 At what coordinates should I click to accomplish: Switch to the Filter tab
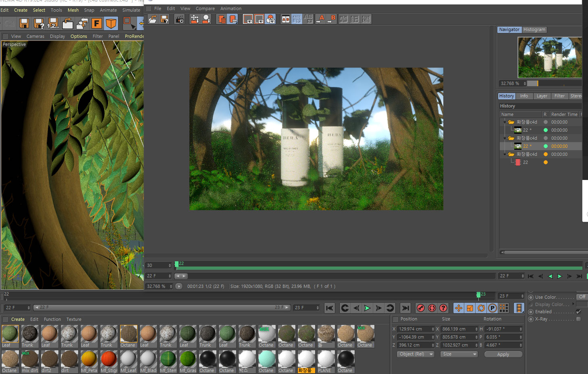[560, 96]
